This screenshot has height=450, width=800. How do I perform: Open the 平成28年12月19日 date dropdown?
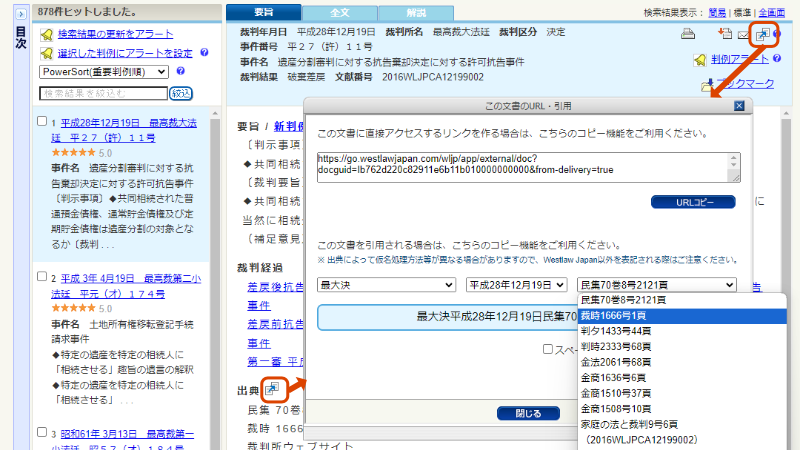(516, 285)
